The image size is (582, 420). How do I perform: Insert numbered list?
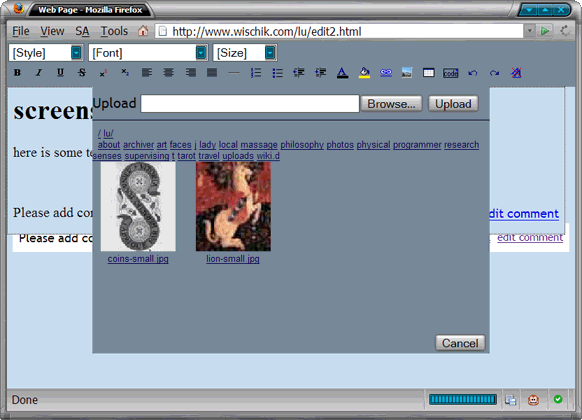click(x=256, y=73)
